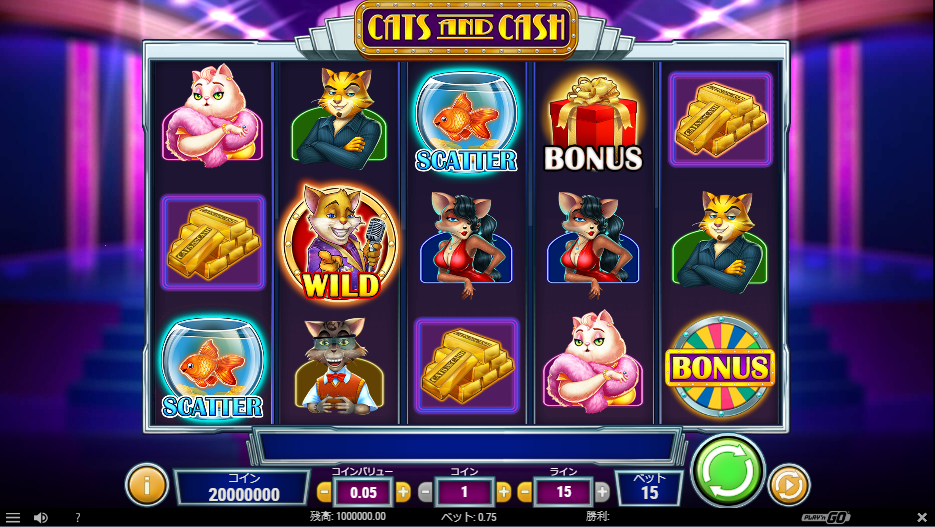Image resolution: width=935 pixels, height=527 pixels.
Task: Decrease paylines with minus button
Action: coord(525,492)
